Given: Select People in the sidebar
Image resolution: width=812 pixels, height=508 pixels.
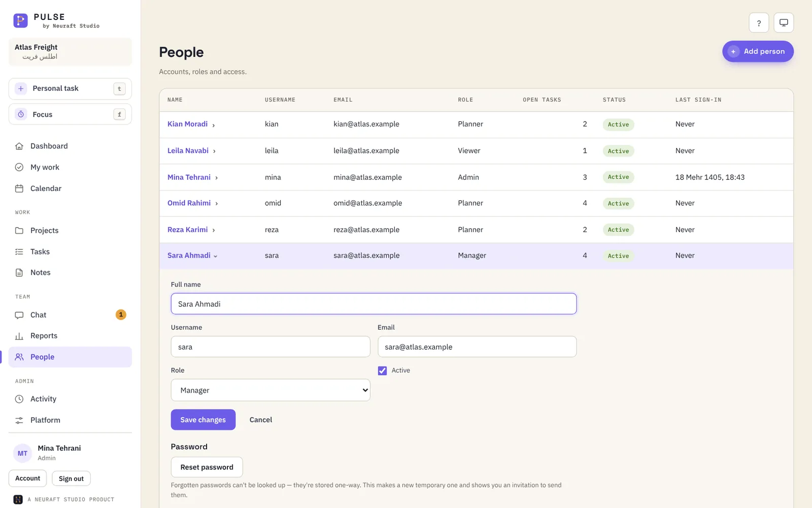Looking at the screenshot, I should pyautogui.click(x=70, y=357).
